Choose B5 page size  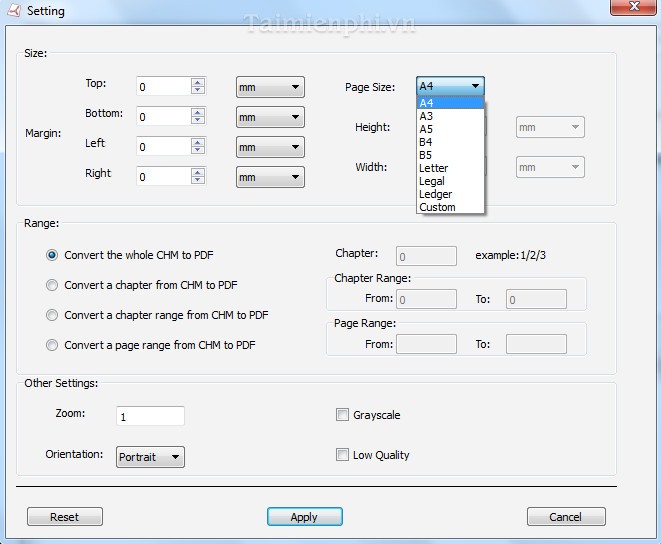click(450, 155)
